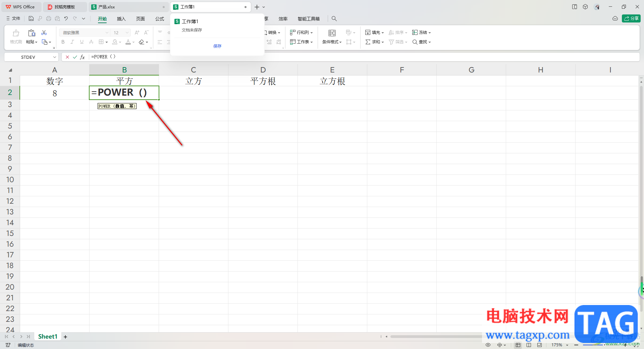Open the font color swatch
The height and width of the screenshot is (349, 644).
(128, 42)
